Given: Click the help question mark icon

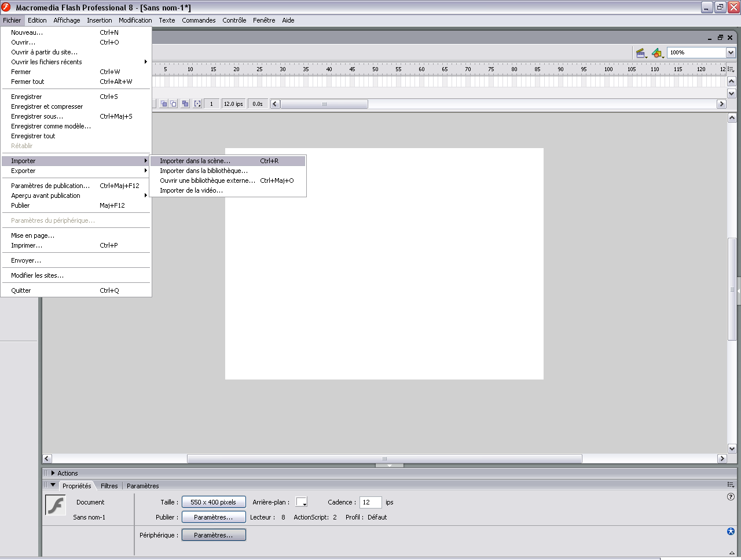Looking at the screenshot, I should click(x=731, y=497).
